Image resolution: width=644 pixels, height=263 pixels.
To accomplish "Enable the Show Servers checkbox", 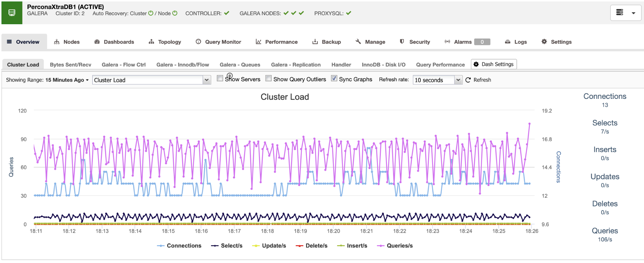I will 220,78.
